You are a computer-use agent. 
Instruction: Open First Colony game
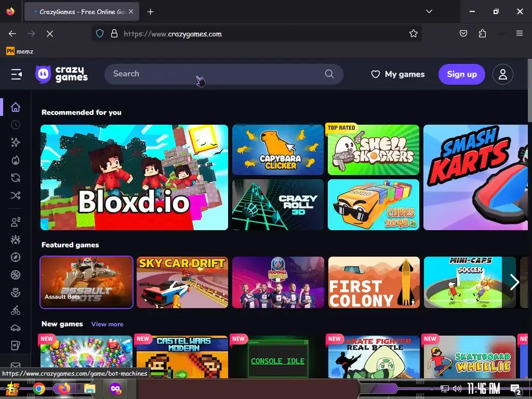click(374, 282)
